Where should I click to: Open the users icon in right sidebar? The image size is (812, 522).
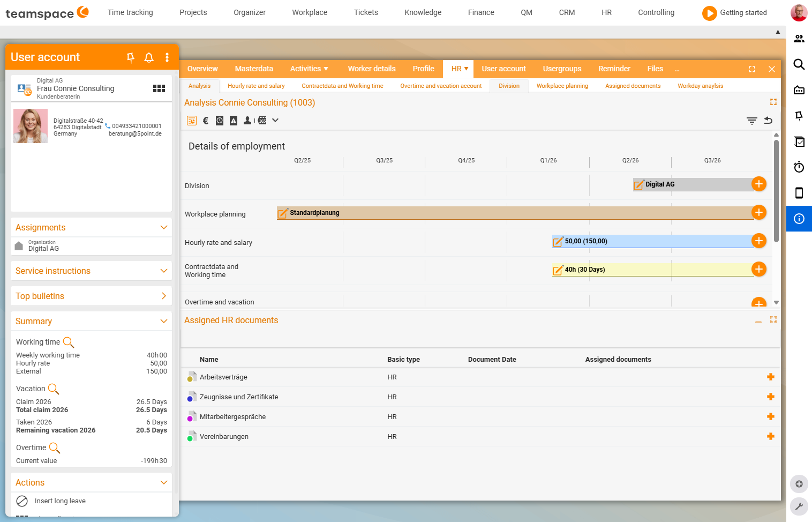799,39
